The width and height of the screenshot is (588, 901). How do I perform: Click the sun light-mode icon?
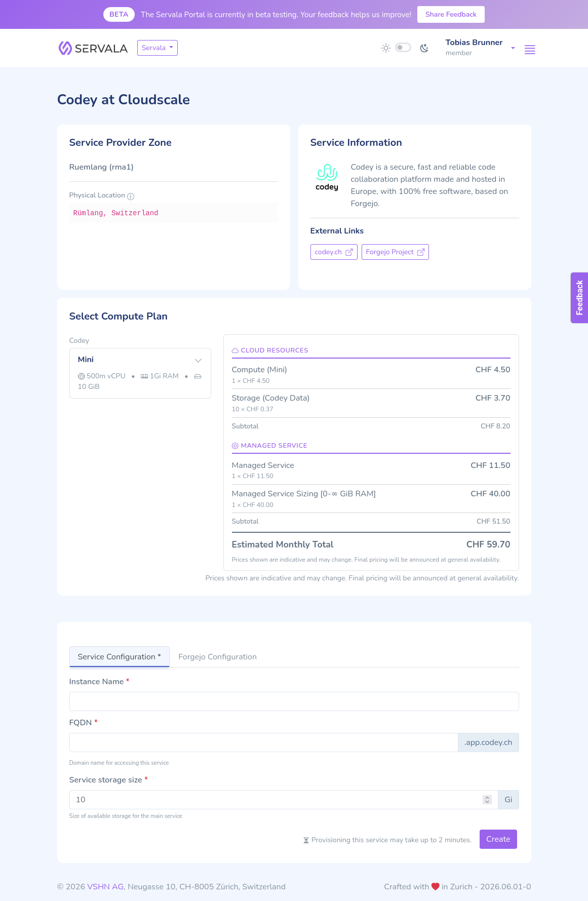click(x=386, y=48)
